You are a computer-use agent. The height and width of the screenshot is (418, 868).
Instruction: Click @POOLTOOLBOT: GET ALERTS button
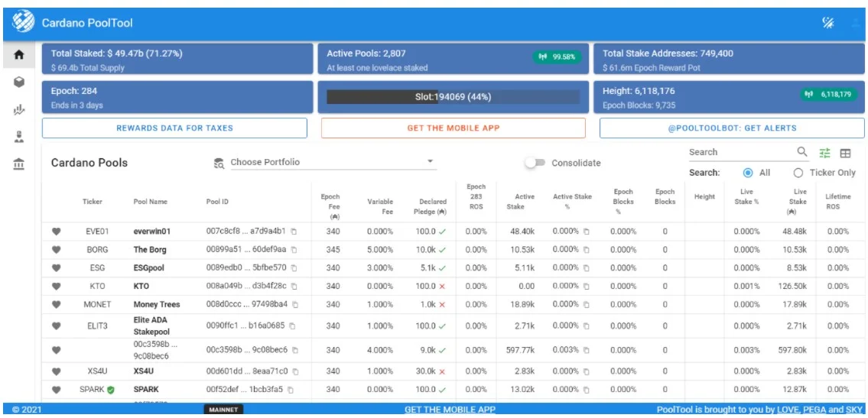[x=732, y=128]
